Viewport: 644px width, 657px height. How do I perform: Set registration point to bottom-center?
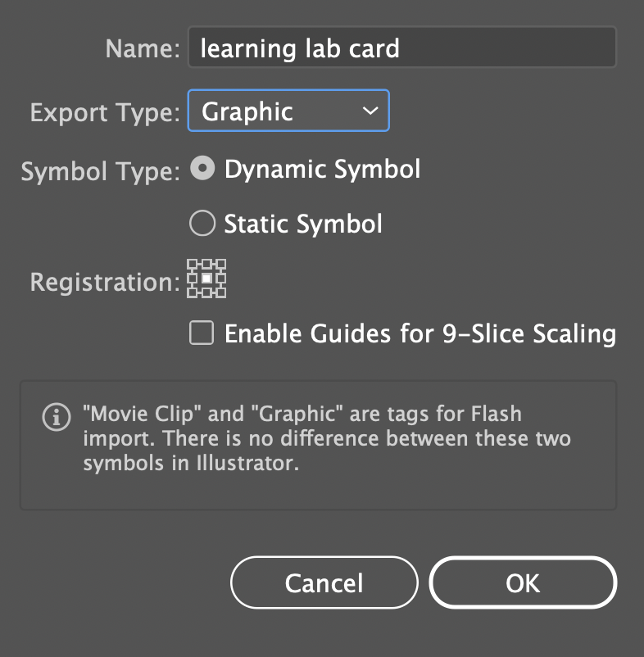[x=206, y=292]
